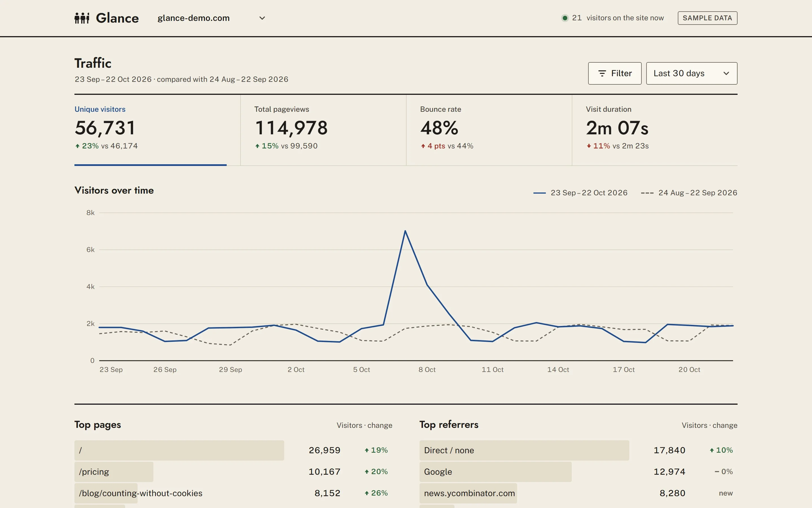Click the green live visitors dot
The image size is (812, 508).
[565, 18]
